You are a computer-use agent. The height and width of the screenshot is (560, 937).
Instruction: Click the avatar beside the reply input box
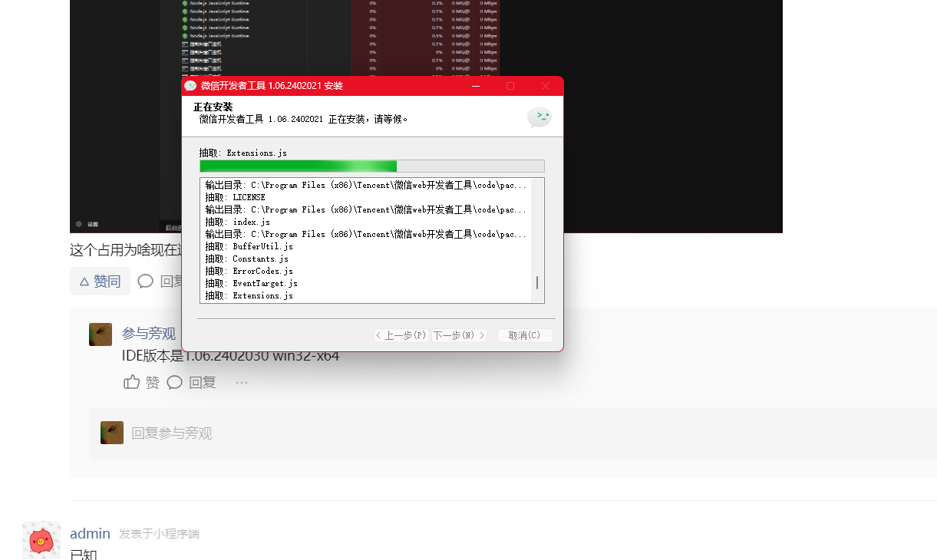112,433
